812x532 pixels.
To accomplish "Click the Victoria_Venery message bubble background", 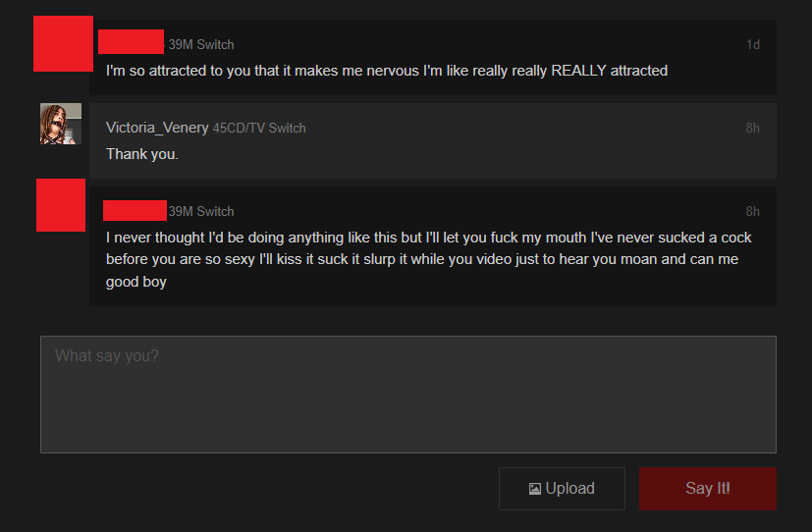I will click(432, 140).
